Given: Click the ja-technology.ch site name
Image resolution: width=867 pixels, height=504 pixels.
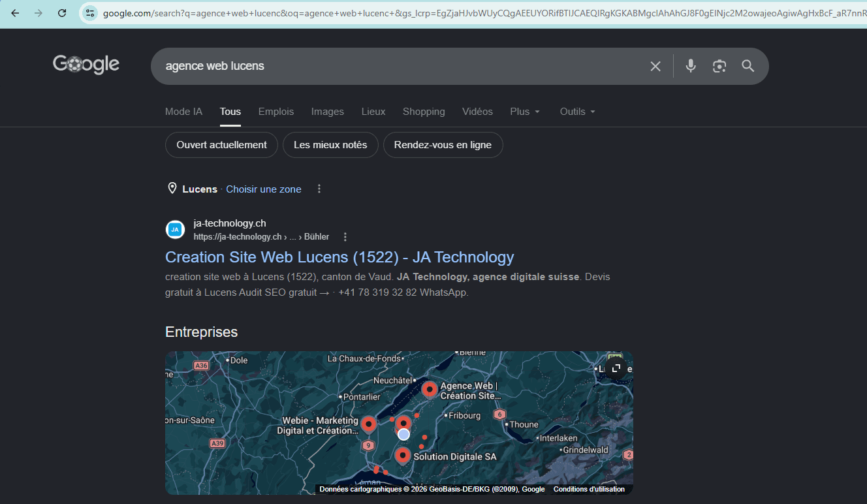Looking at the screenshot, I should click(230, 223).
